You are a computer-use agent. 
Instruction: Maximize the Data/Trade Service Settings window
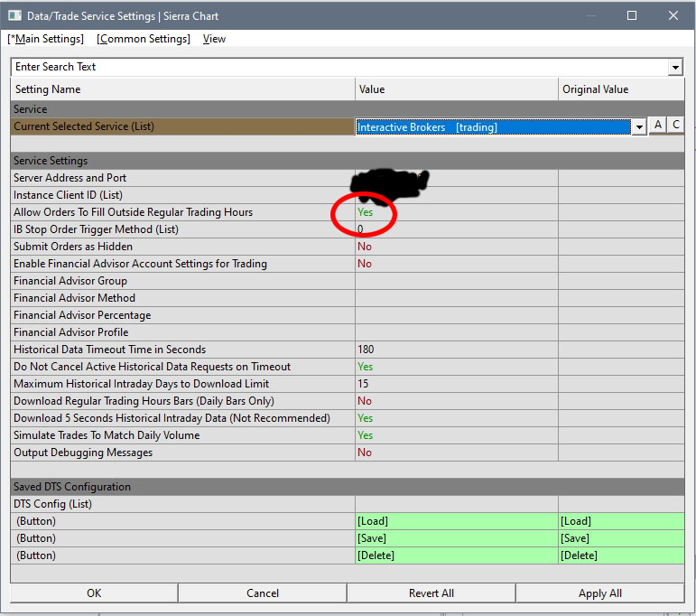(x=632, y=15)
